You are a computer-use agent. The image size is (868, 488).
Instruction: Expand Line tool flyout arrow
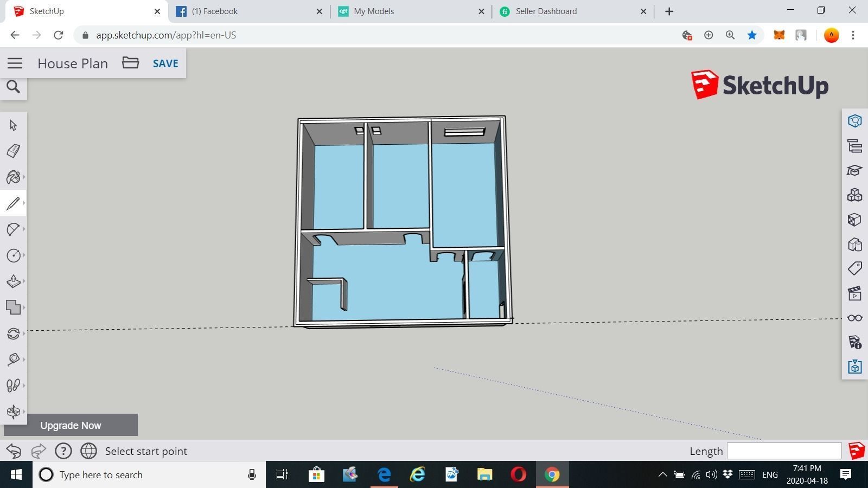tap(24, 203)
